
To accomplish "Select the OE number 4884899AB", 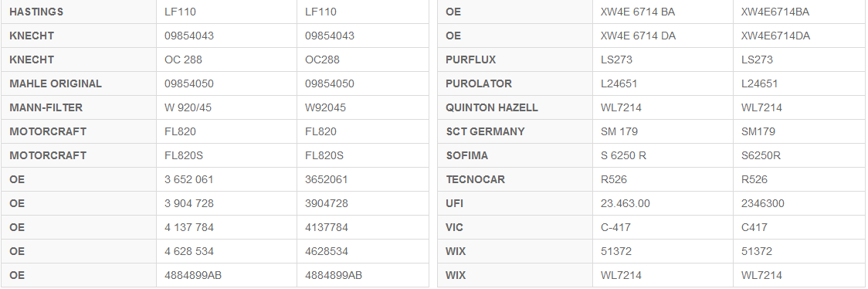I will click(x=192, y=275).
